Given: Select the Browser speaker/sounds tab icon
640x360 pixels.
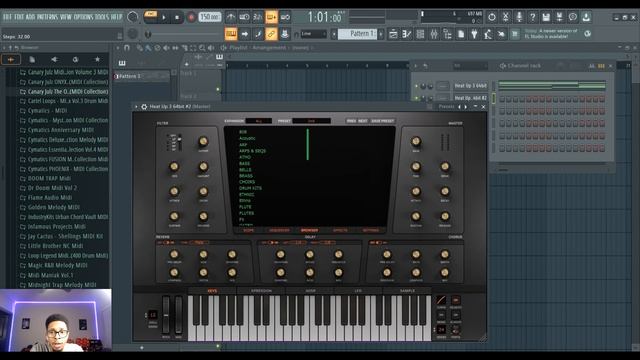Looking at the screenshot, I should pos(54,60).
